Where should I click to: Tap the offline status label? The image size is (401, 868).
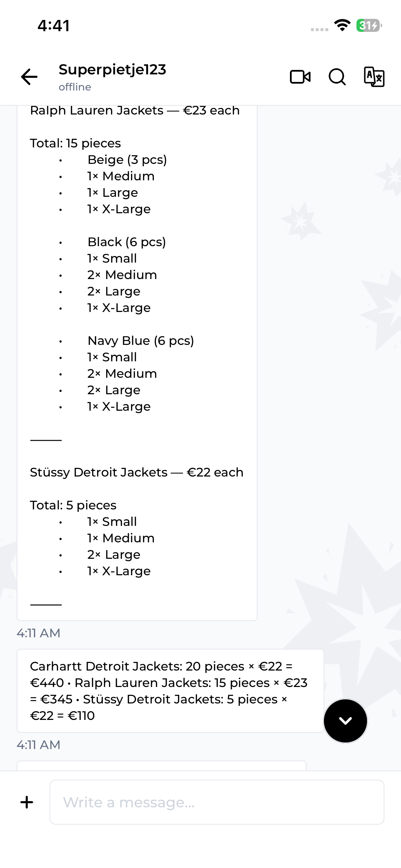point(75,87)
